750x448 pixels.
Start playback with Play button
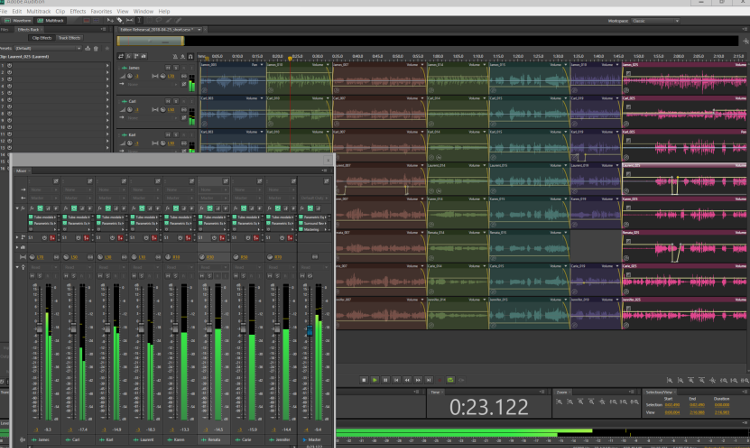(x=375, y=380)
